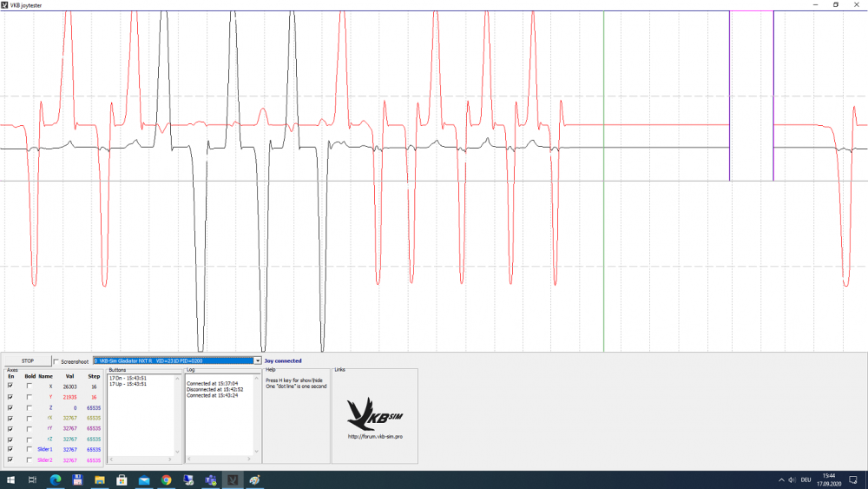Turn on Bold for Slider1

30,449
